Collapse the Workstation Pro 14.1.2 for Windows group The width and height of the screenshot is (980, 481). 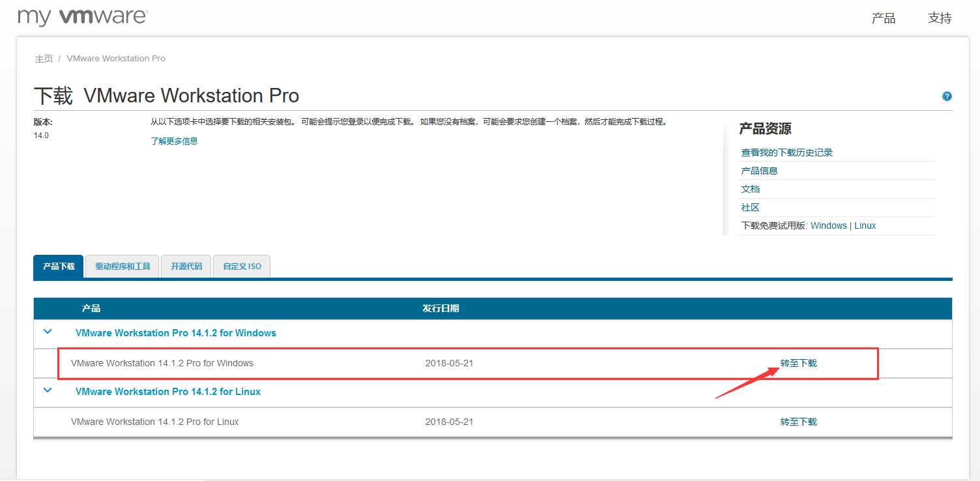48,332
